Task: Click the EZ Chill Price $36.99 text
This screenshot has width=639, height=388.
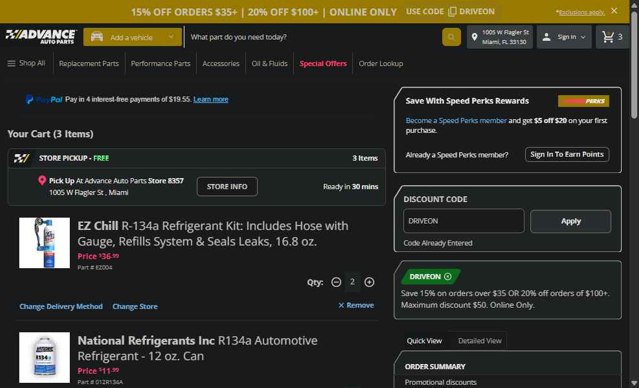Action: [98, 256]
